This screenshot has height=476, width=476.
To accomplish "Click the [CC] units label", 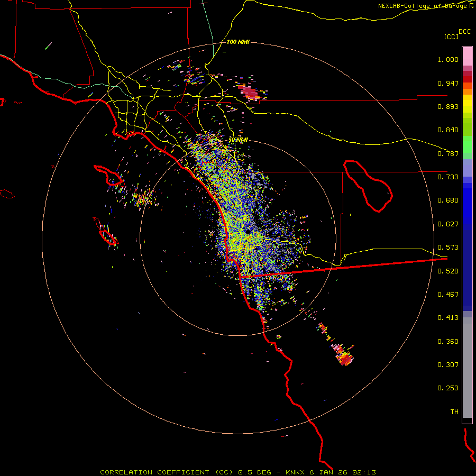I will [x=451, y=36].
